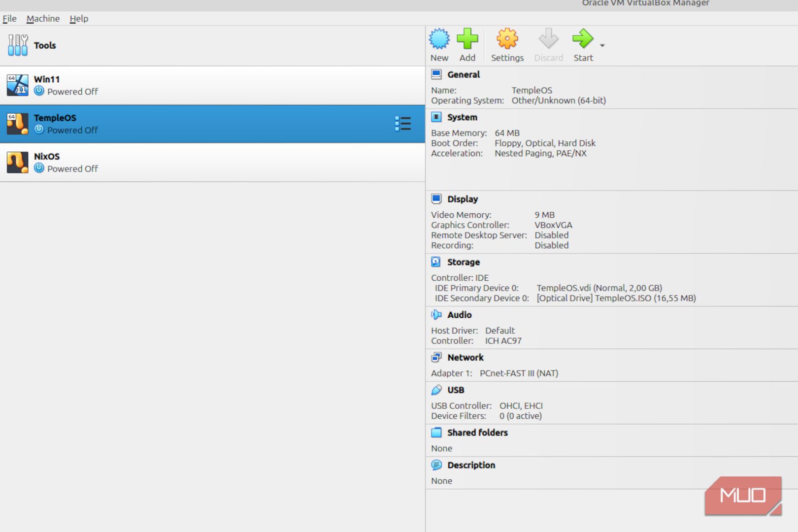
Task: Click the Tools wrench icon
Action: tap(18, 45)
